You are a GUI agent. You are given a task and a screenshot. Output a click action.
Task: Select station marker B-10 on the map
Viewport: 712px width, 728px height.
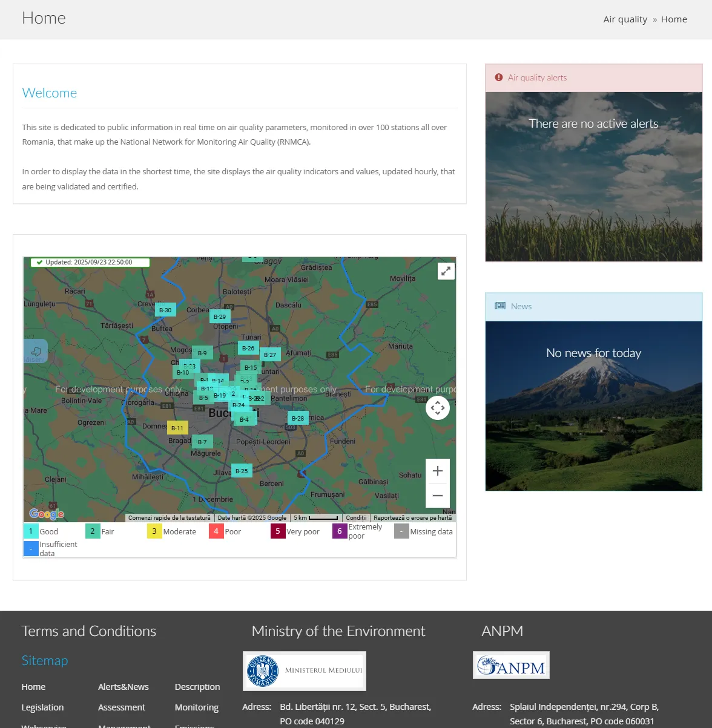point(183,372)
